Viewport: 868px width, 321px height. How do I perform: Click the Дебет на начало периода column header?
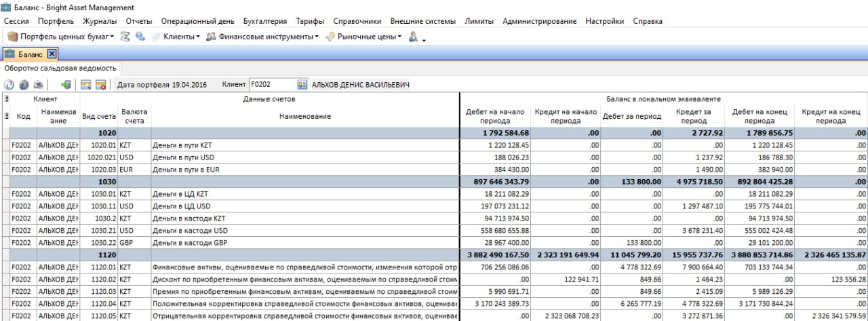494,116
